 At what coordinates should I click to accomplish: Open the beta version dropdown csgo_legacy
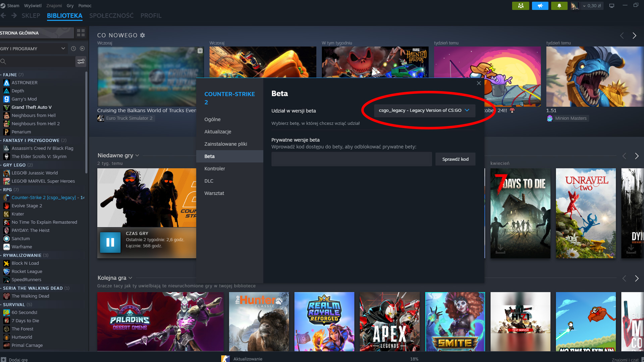[424, 110]
